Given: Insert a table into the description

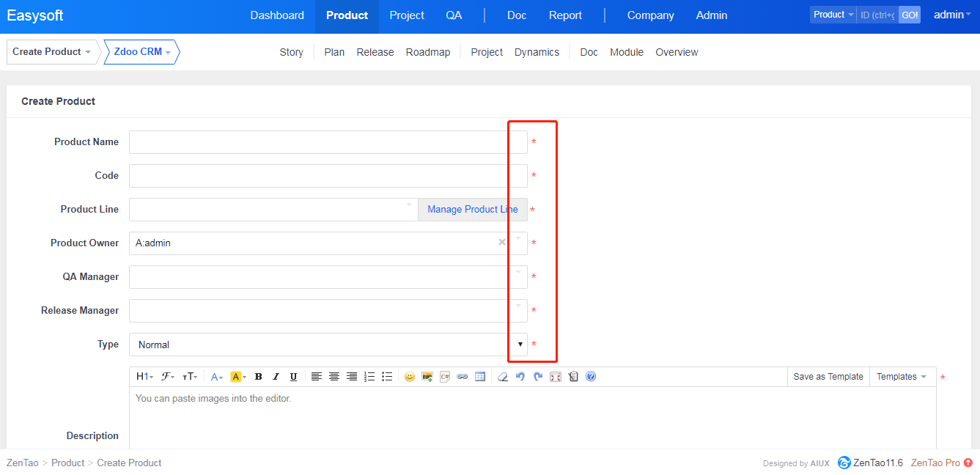Looking at the screenshot, I should click(x=480, y=377).
